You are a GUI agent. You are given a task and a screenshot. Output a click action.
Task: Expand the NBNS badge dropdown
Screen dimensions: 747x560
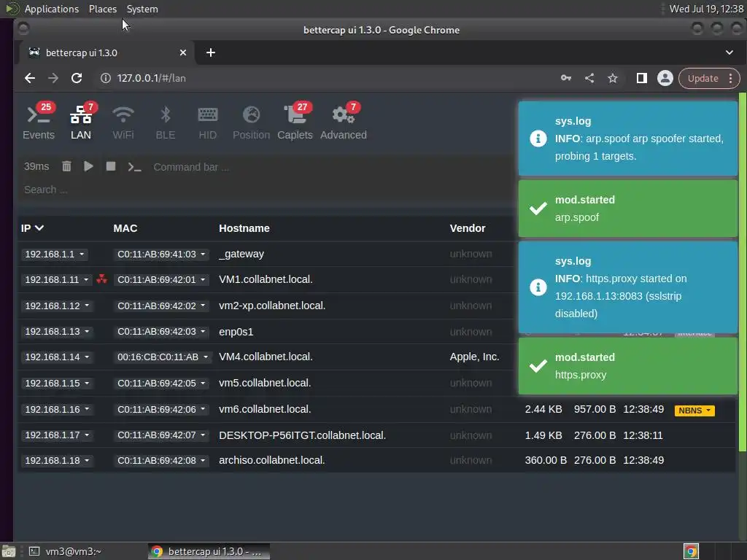tap(694, 411)
